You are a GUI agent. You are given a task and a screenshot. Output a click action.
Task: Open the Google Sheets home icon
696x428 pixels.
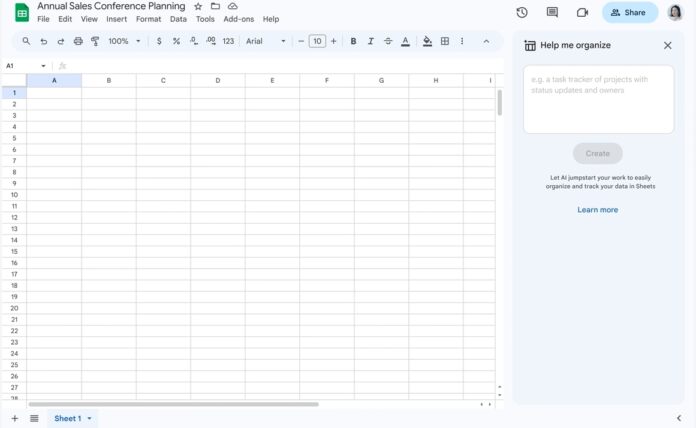tap(21, 12)
